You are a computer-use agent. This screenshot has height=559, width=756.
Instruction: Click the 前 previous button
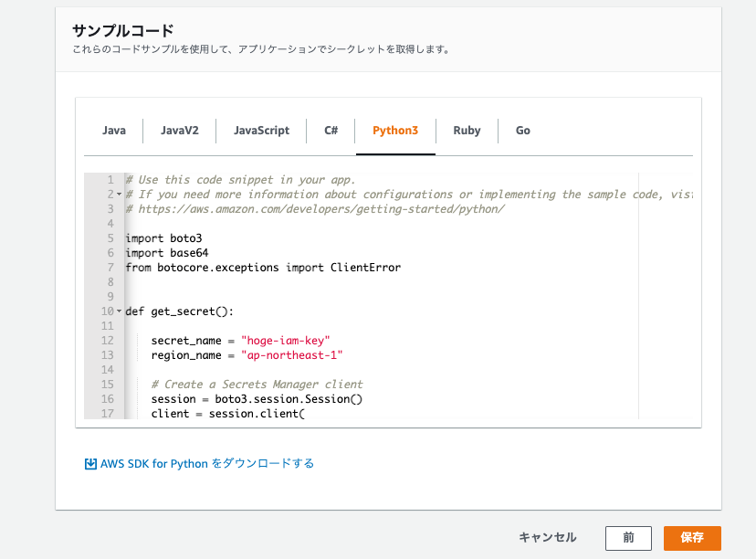[628, 538]
